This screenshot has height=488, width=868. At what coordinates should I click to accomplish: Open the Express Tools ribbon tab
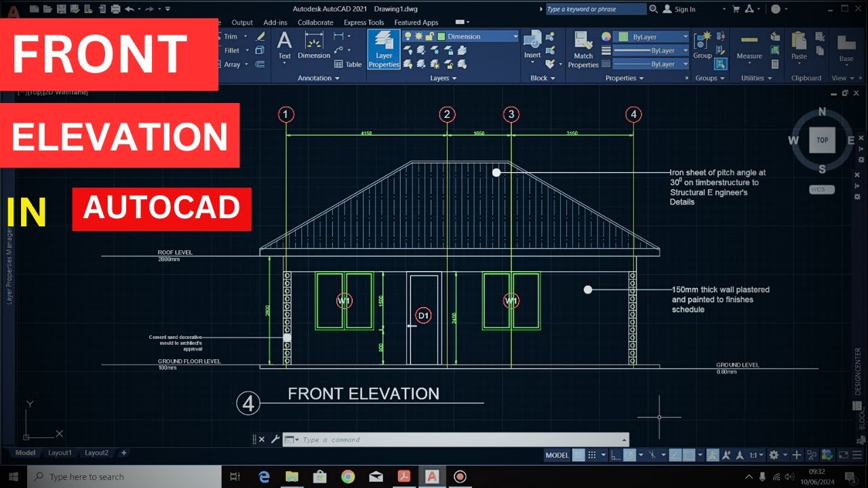tap(364, 22)
